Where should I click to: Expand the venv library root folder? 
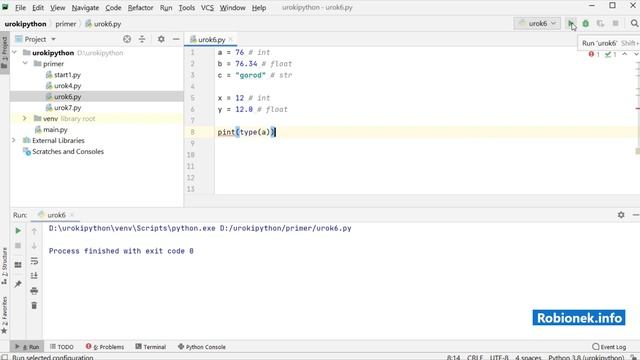(x=25, y=118)
